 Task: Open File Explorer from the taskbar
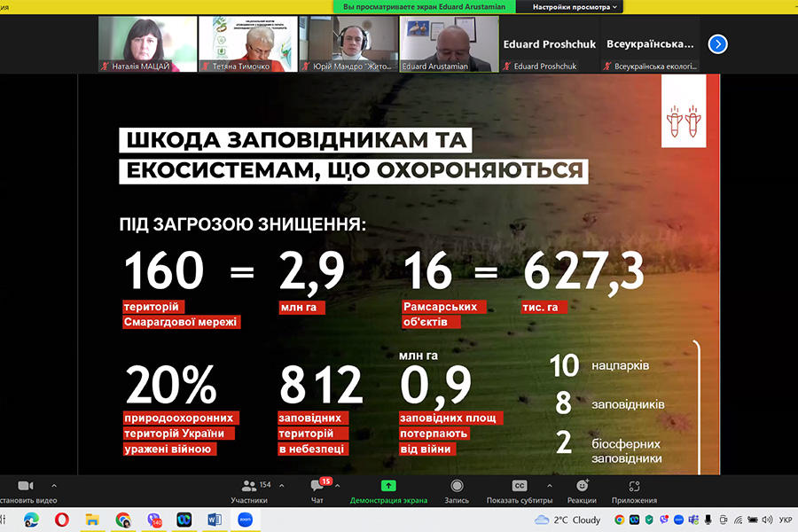pyautogui.click(x=92, y=520)
